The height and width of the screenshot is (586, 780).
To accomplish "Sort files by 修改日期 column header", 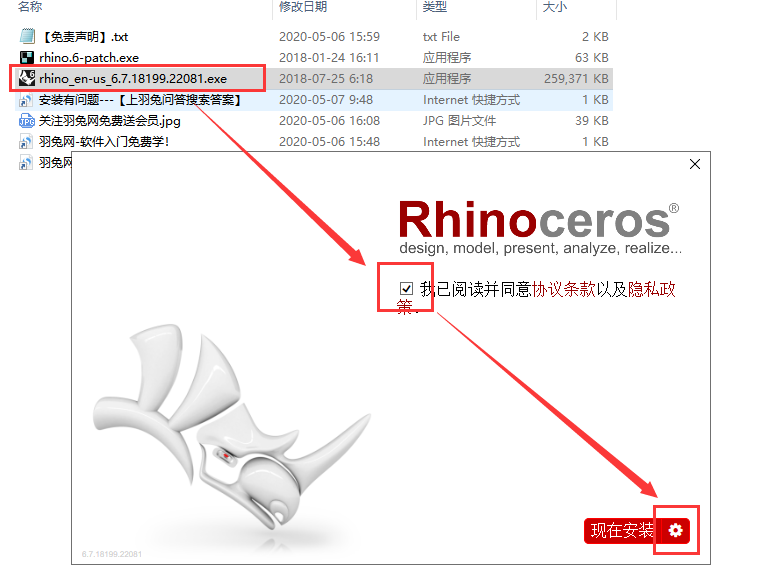I will (303, 7).
